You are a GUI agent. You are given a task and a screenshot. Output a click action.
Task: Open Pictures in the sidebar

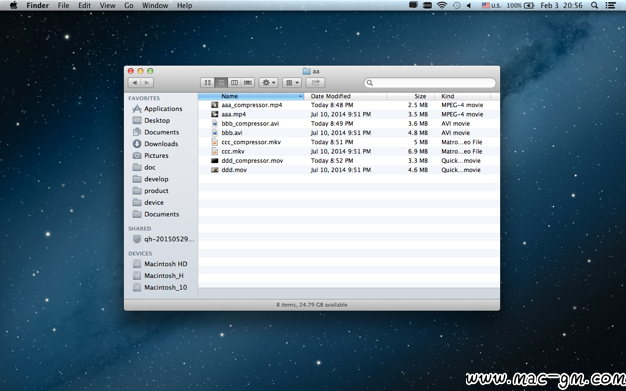click(x=151, y=155)
